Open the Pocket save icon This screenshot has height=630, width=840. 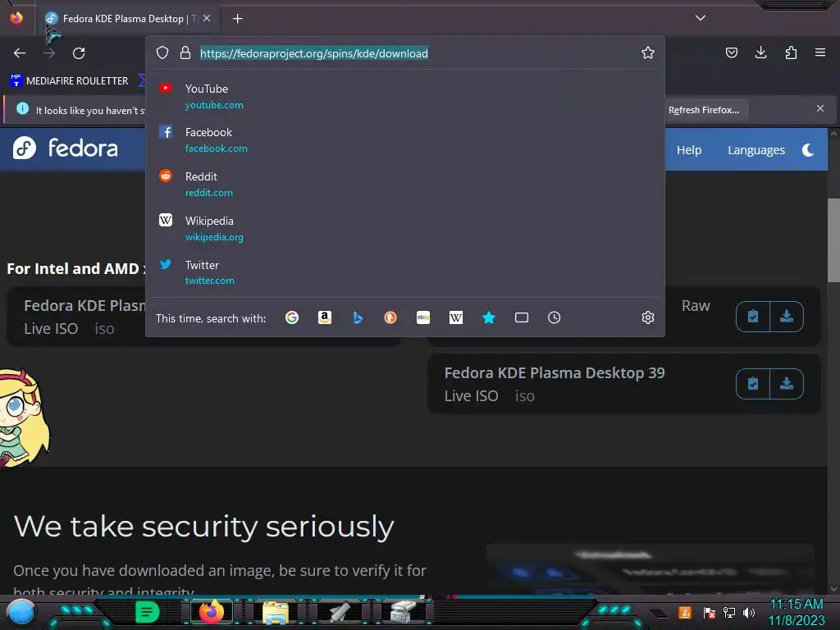[x=731, y=52]
